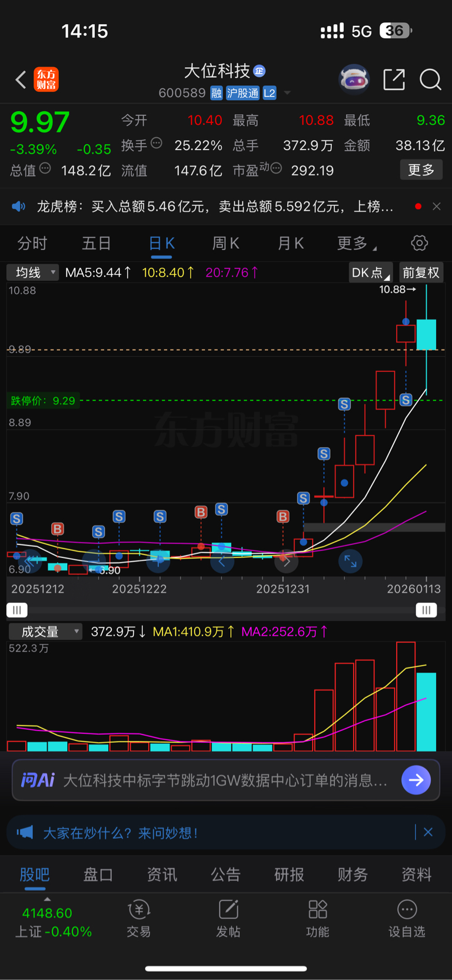
Task: Tap the megaphone icon on the banner
Action: [x=25, y=832]
